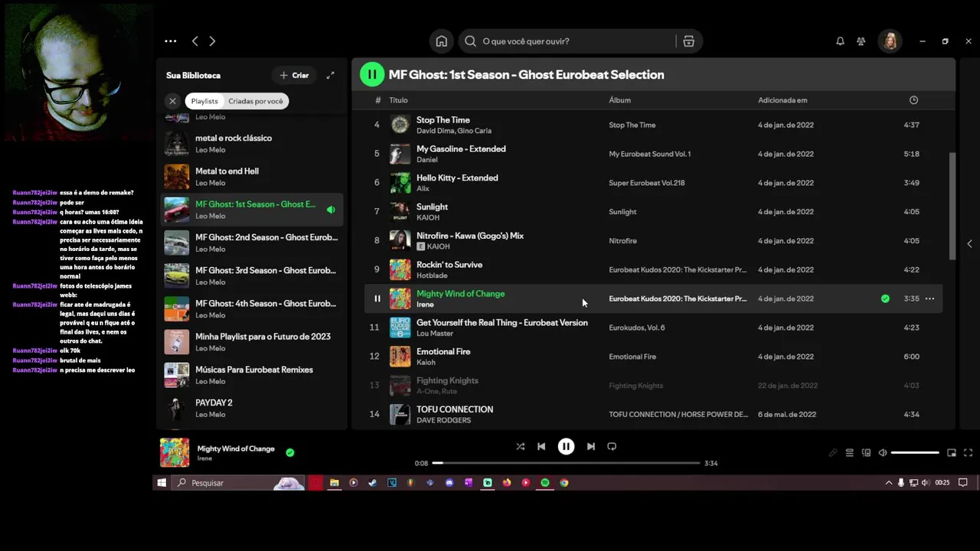Open album link 'Eurokudos, Vol. 6'
Image resolution: width=980 pixels, height=551 pixels.
637,328
